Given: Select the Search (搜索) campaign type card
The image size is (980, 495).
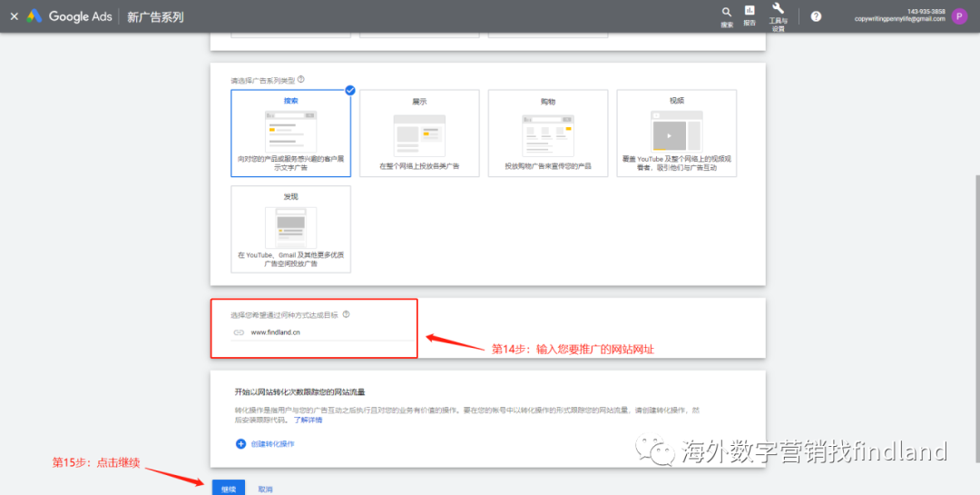Looking at the screenshot, I should [290, 134].
